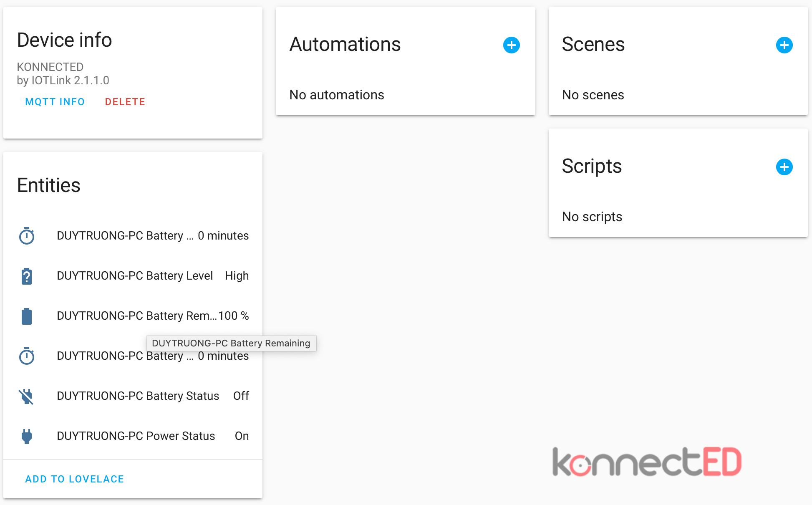This screenshot has height=505, width=812.
Task: Click the add automation plus icon
Action: (512, 45)
